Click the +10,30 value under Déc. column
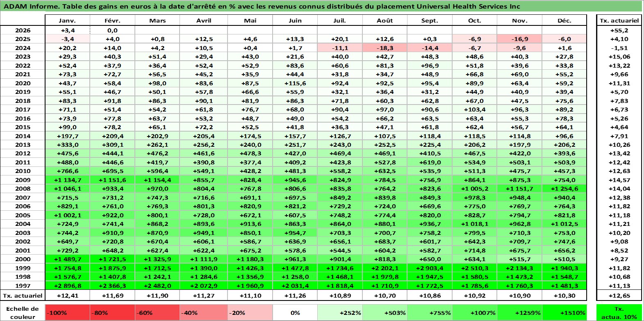The width and height of the screenshot is (644, 321). (564, 295)
